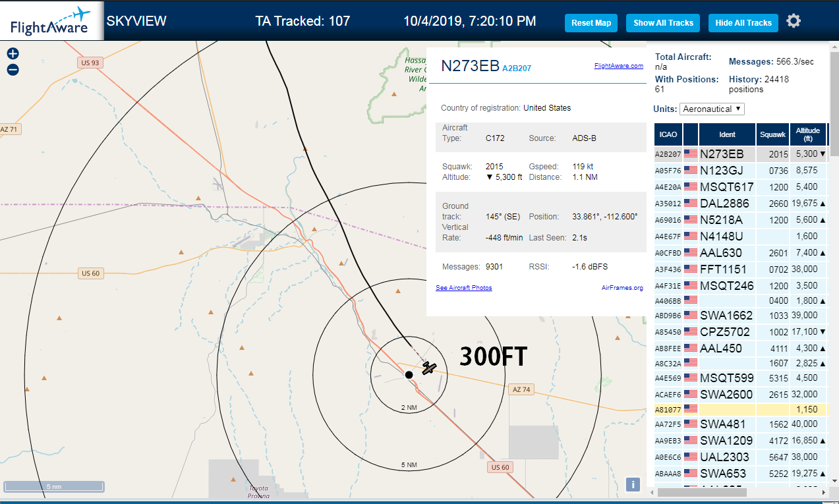839x504 pixels.
Task: Select the AAL450 aircraft row
Action: click(x=741, y=349)
